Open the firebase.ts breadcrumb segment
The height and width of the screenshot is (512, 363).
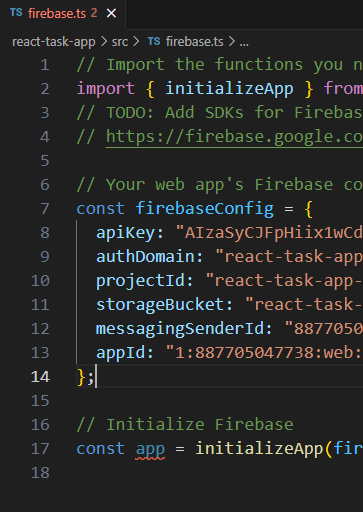(x=194, y=42)
